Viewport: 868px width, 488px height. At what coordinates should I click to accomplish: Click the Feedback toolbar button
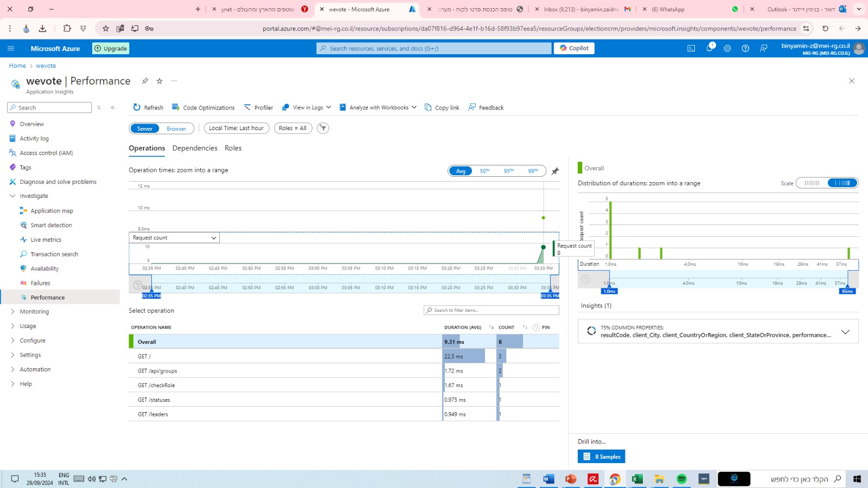[x=486, y=107]
